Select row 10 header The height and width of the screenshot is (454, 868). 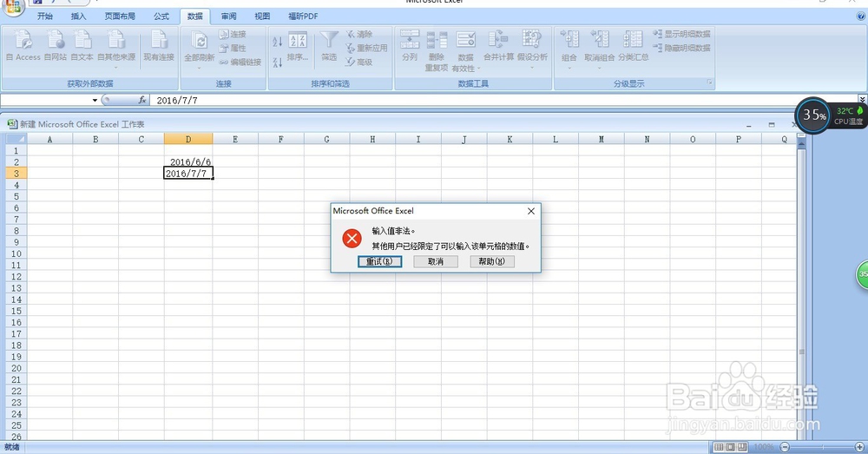click(x=16, y=253)
